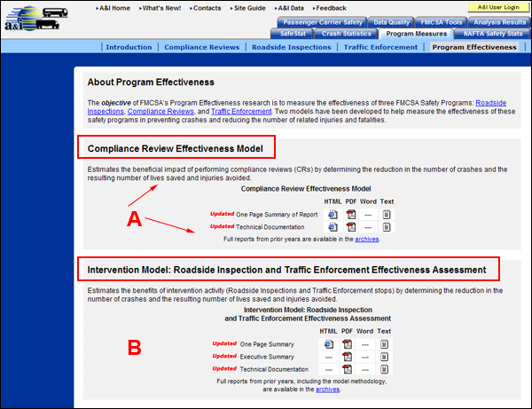Open HTML icon for One Page Summary of Report

click(x=332, y=215)
